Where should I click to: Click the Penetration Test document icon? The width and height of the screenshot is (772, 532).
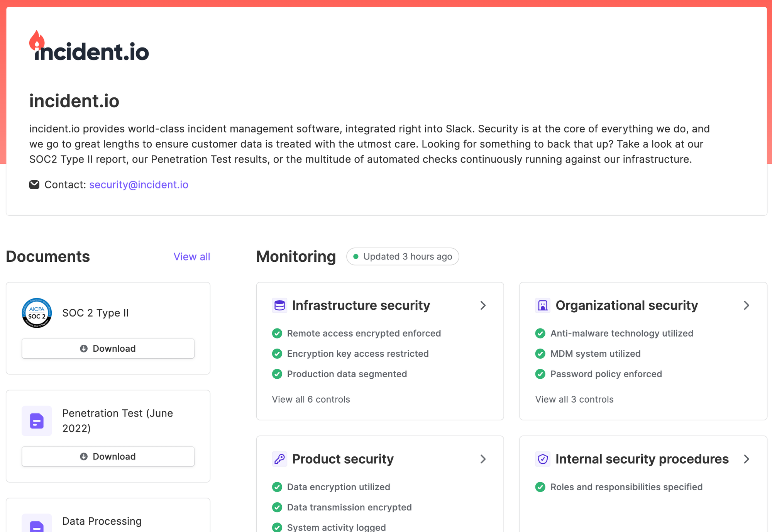click(x=37, y=421)
